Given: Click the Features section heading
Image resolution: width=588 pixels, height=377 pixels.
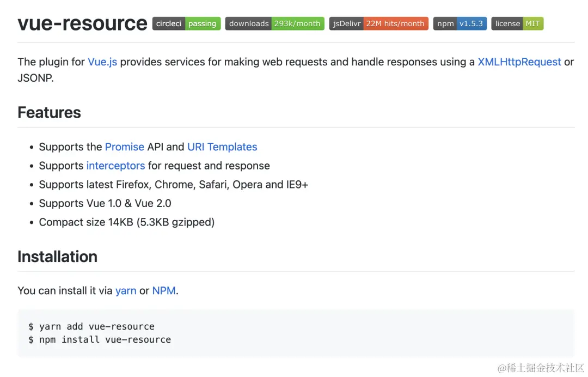Looking at the screenshot, I should pyautogui.click(x=49, y=113).
